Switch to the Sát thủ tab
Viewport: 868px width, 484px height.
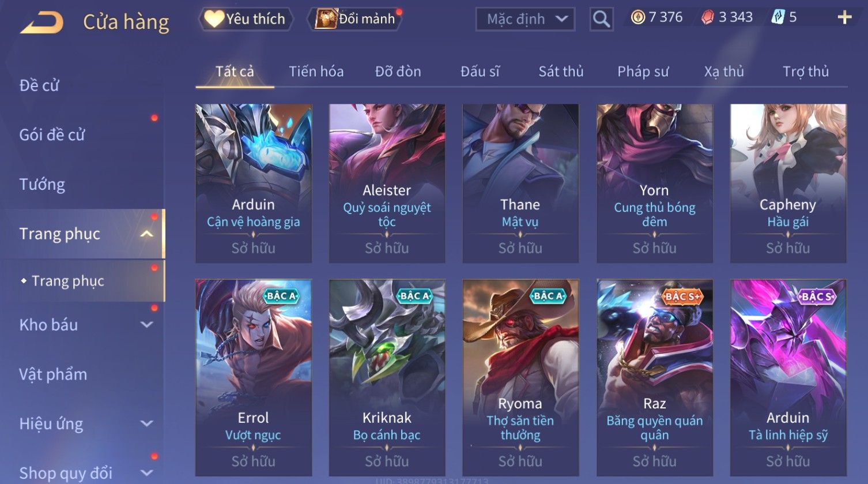pyautogui.click(x=561, y=72)
